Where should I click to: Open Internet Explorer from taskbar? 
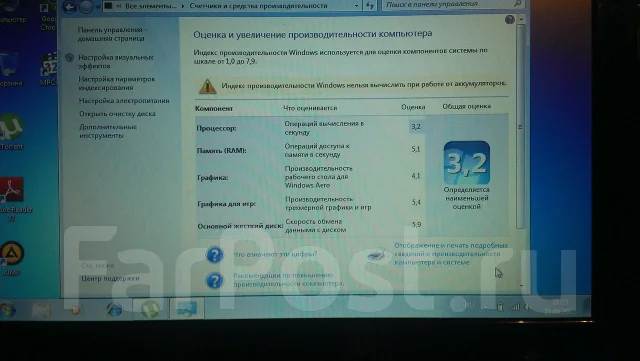[x=114, y=310]
